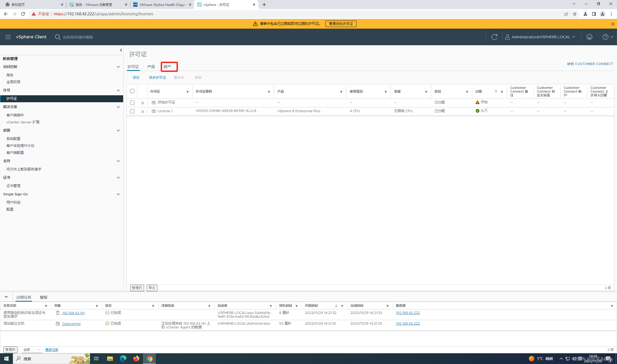Select the 许可证 (Licenses) tab
The height and width of the screenshot is (364, 617).
pyautogui.click(x=133, y=67)
